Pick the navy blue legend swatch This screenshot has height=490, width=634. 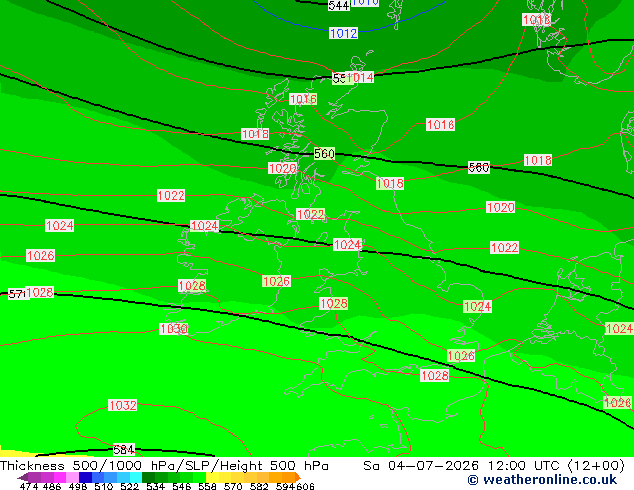click(x=85, y=477)
